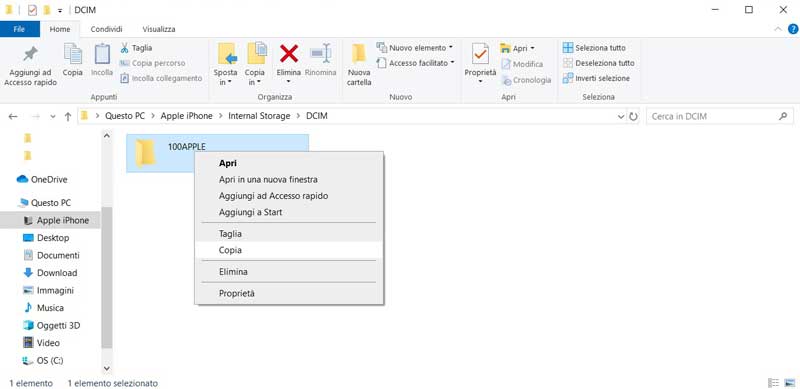Open Oggetti 3D in the sidebar

52,326
